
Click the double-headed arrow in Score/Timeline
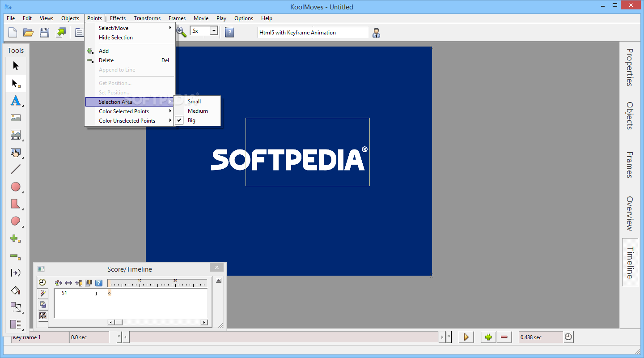tap(68, 283)
